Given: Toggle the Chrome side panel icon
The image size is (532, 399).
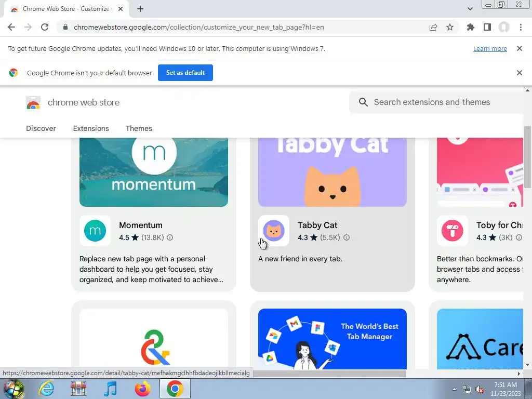Looking at the screenshot, I should [487, 27].
